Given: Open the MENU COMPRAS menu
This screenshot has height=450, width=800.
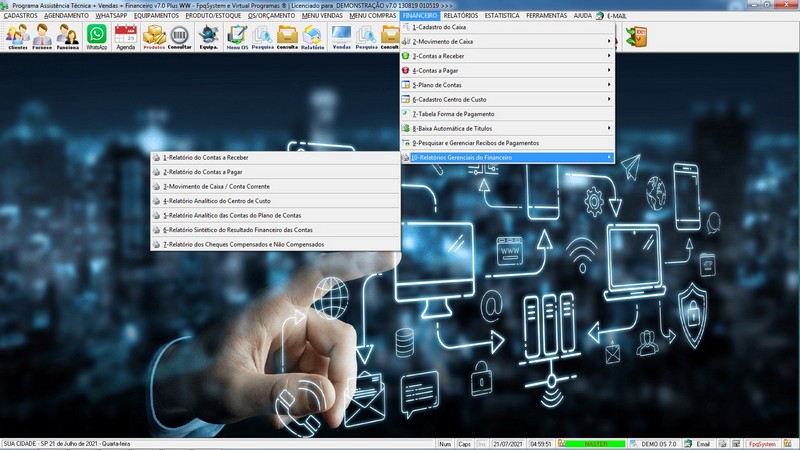Looking at the screenshot, I should (x=372, y=16).
